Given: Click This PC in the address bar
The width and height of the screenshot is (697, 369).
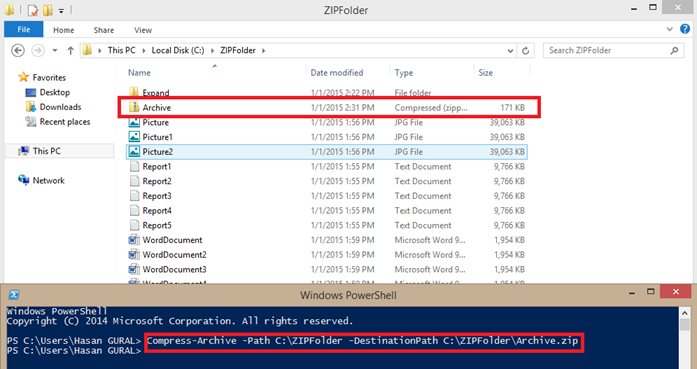Looking at the screenshot, I should [x=121, y=50].
